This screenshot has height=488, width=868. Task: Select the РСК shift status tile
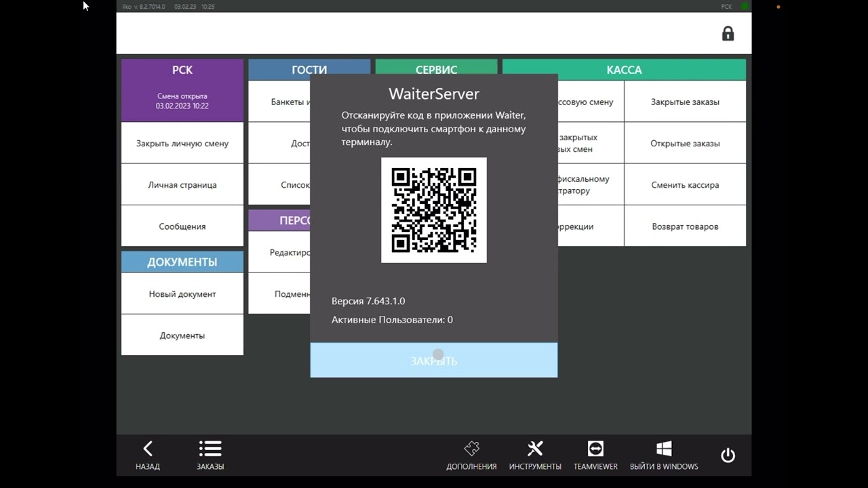click(x=182, y=90)
